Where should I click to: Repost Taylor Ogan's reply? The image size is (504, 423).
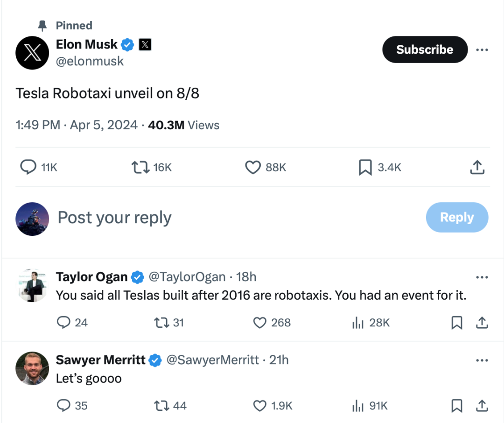pyautogui.click(x=161, y=323)
